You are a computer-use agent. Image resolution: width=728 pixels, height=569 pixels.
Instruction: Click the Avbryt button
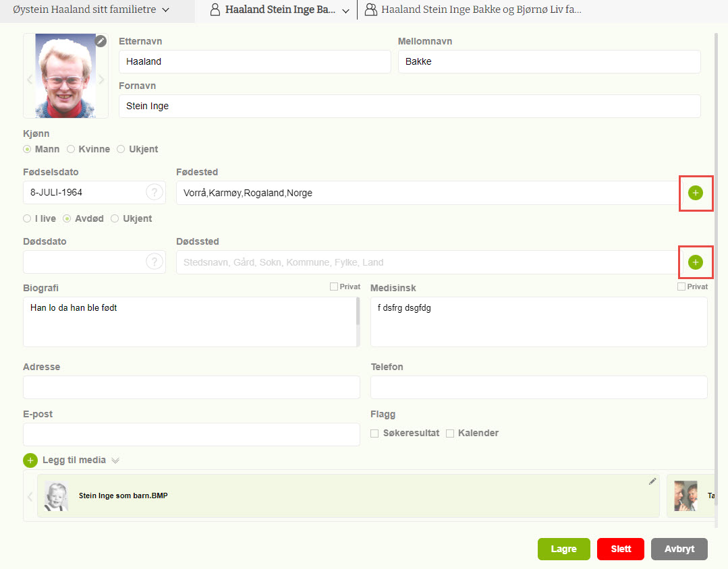pos(679,549)
